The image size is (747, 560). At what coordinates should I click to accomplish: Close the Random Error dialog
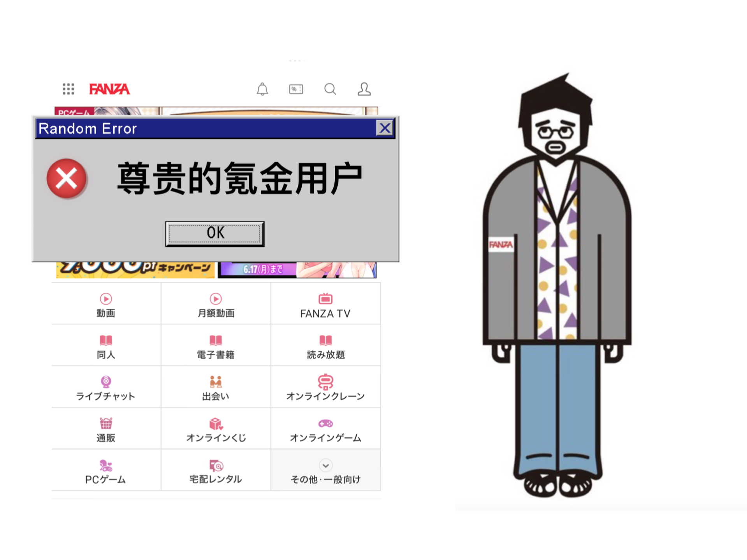385,128
